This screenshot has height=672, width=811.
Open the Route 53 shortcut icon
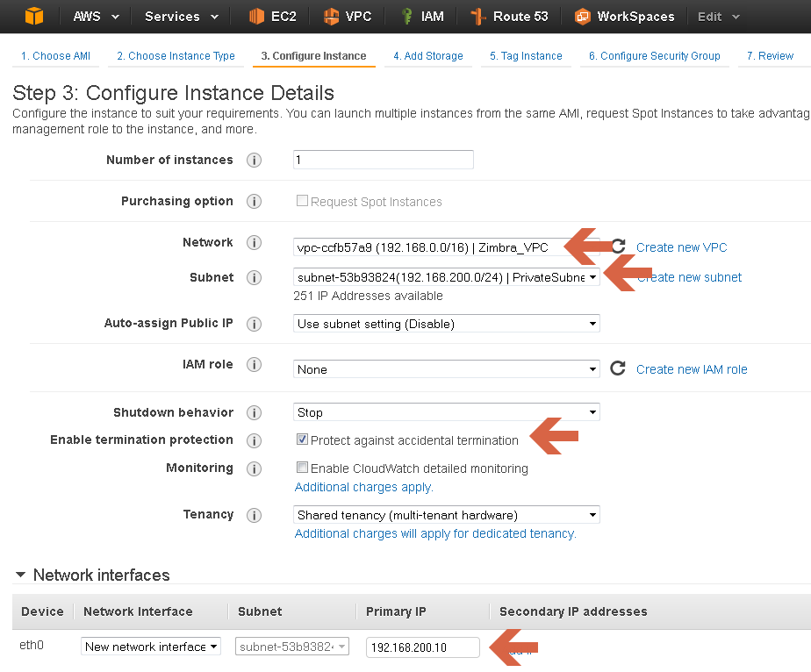[477, 17]
